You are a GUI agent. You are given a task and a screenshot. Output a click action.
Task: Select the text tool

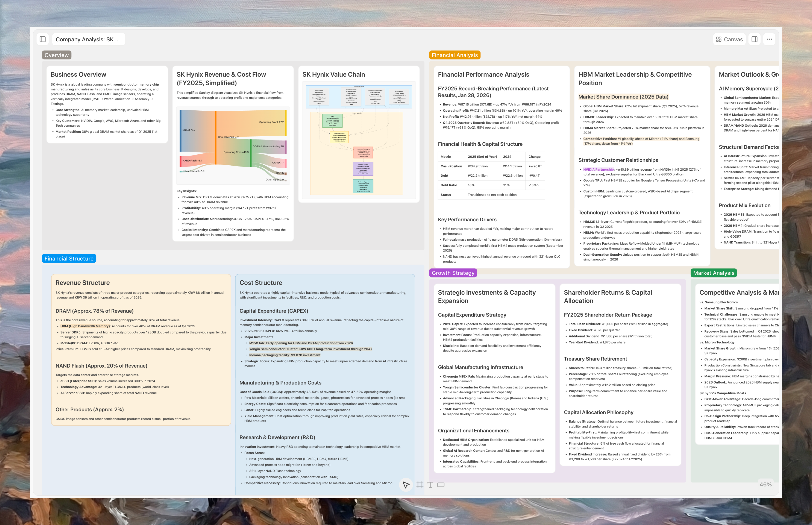[430, 485]
